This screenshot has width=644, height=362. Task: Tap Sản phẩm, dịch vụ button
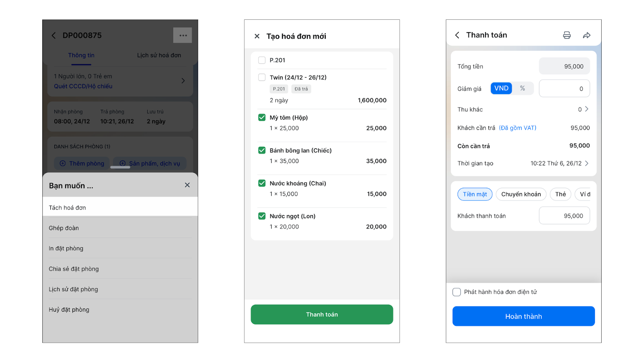pos(150,163)
